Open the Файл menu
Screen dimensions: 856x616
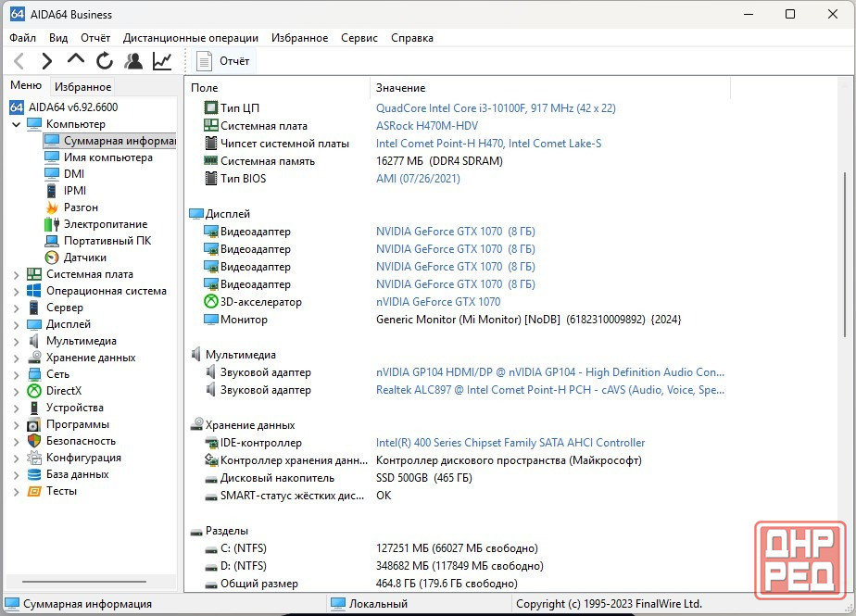[x=23, y=38]
